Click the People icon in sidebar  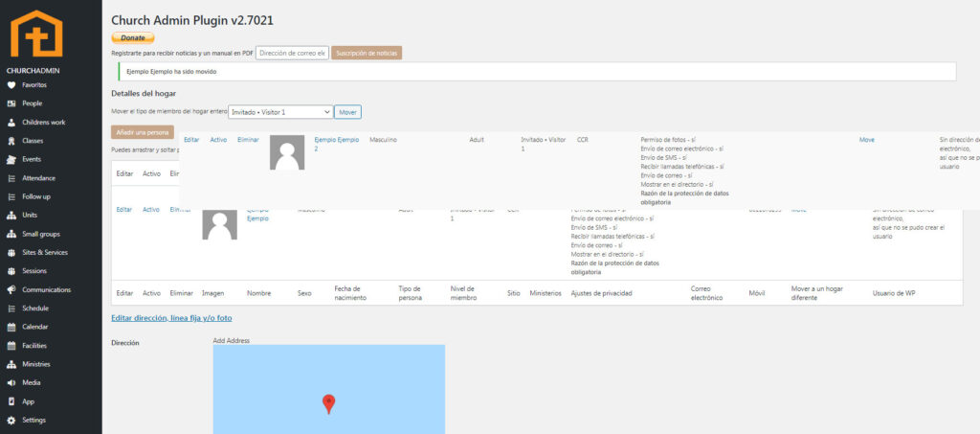tap(11, 103)
